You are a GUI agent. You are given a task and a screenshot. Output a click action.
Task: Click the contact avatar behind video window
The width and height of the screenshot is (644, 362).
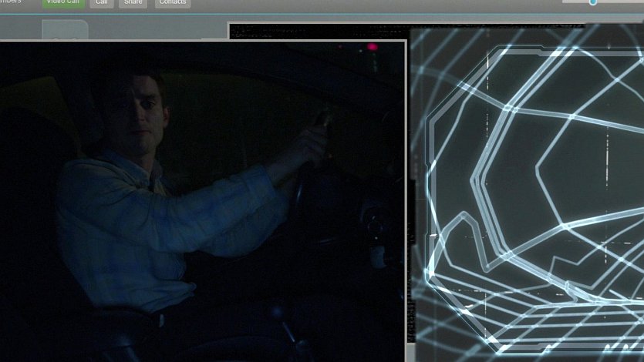65,31
